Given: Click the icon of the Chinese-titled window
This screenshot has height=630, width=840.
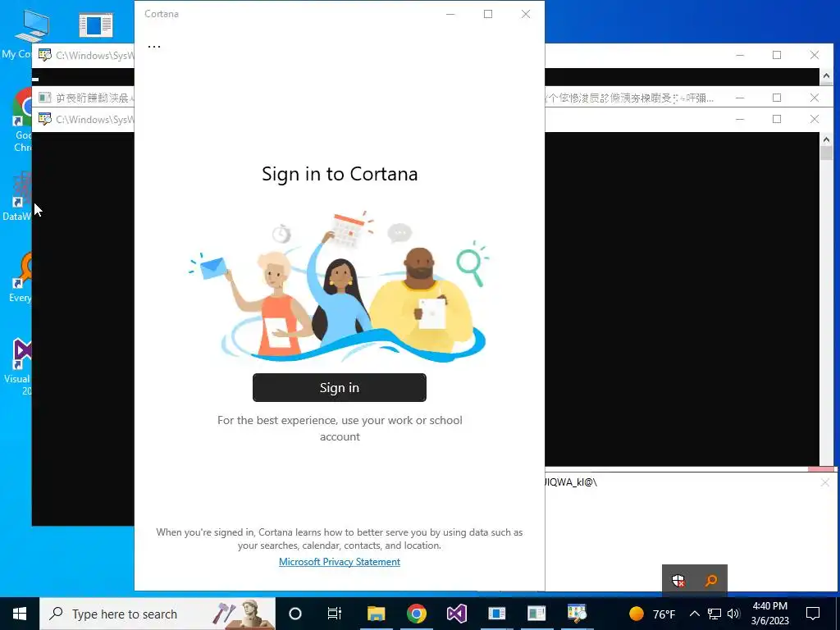Looking at the screenshot, I should coord(44,98).
